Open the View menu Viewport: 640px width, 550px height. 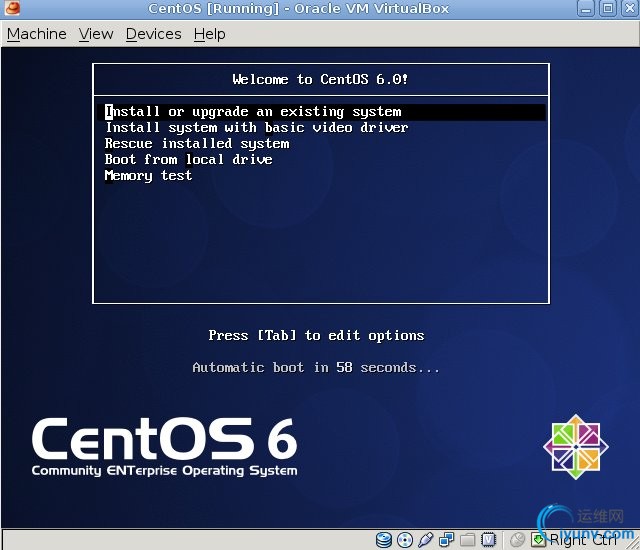click(96, 34)
